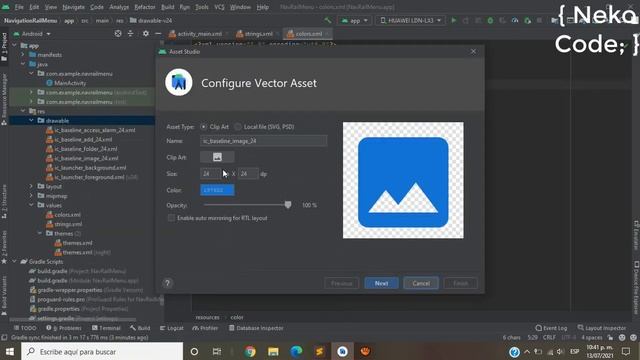Expand the manifests folder
Viewport: 640px width, 360px height.
click(x=23, y=54)
